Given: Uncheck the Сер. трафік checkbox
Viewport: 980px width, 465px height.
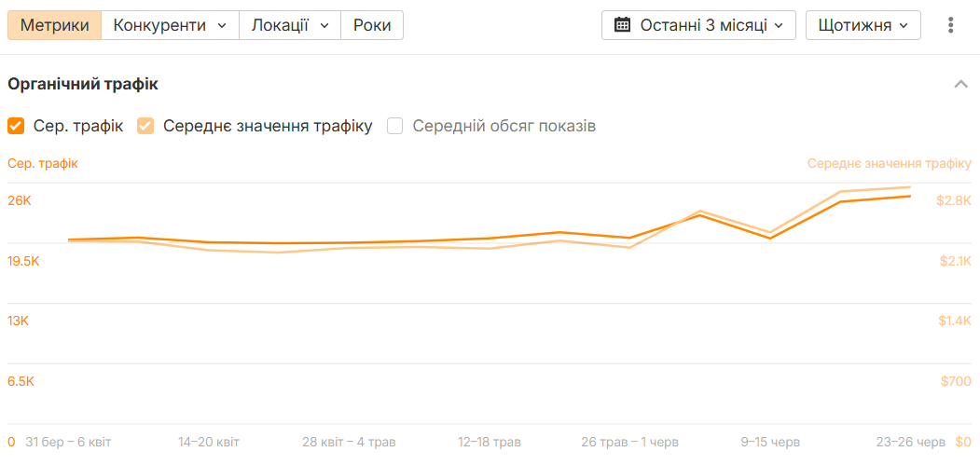Looking at the screenshot, I should (x=16, y=126).
